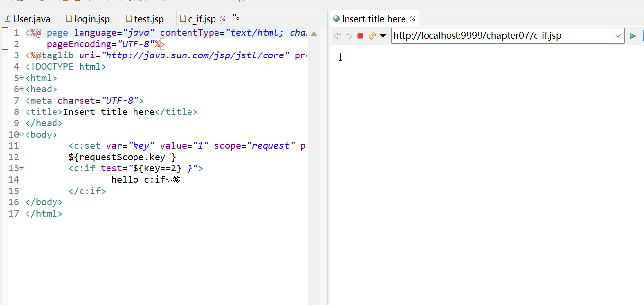
Task: Click the login.jsp file icon
Action: point(69,19)
